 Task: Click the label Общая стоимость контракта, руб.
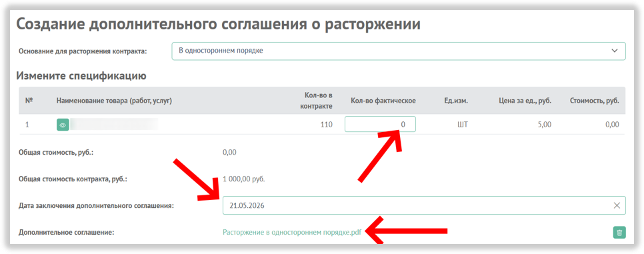tap(73, 179)
